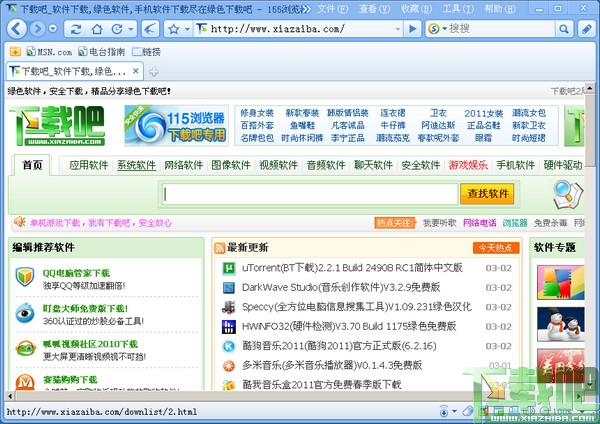Open the MSN.com bookmark
This screenshot has height=424, width=600.
tap(49, 52)
